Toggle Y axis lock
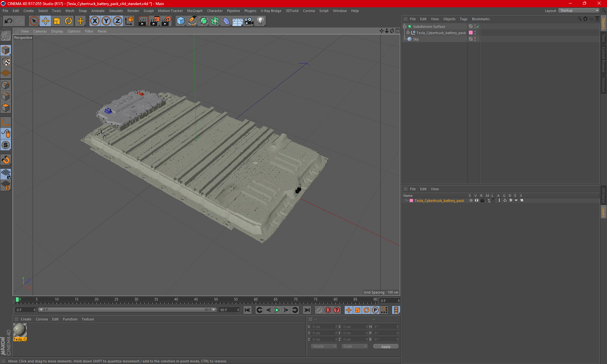Viewport: 607px width, 364px height. pos(106,21)
